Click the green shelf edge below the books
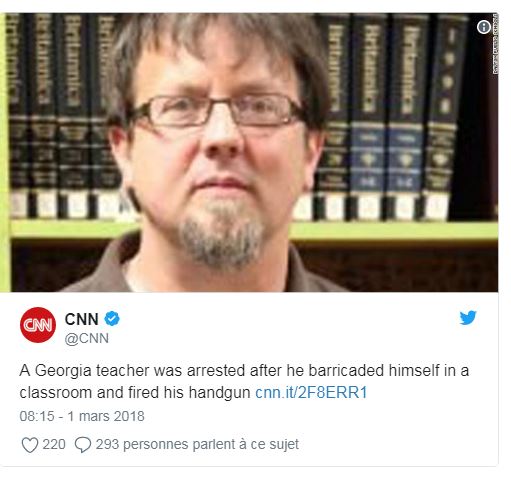Screen dimensions: 511x484 click(x=253, y=231)
